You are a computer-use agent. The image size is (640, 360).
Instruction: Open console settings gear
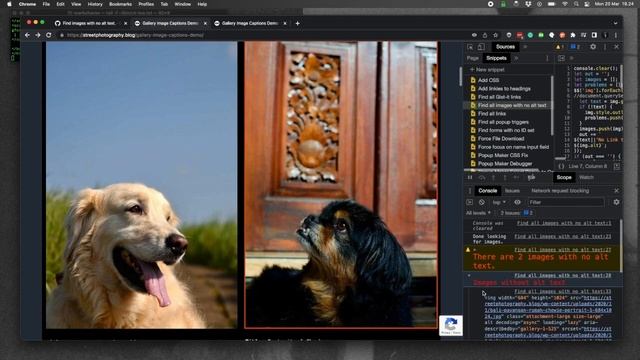tap(616, 202)
